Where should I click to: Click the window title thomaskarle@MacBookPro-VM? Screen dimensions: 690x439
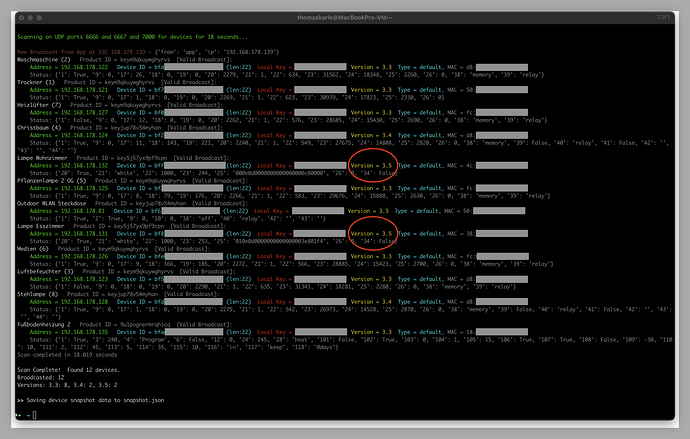(x=345, y=18)
